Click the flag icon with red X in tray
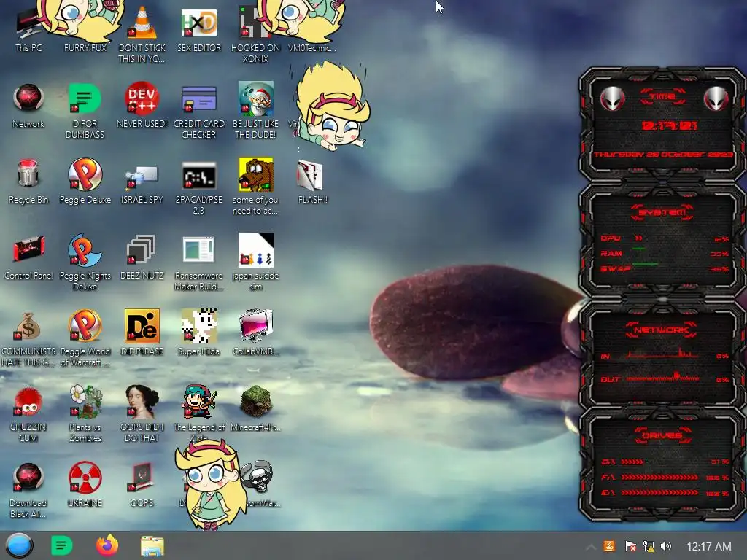747x560 pixels. (x=630, y=546)
